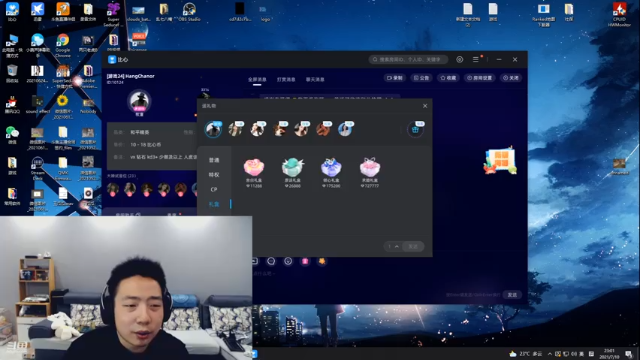Open the 微信 WeChat desktop shortcut
This screenshot has height=360, width=640.
12,135
